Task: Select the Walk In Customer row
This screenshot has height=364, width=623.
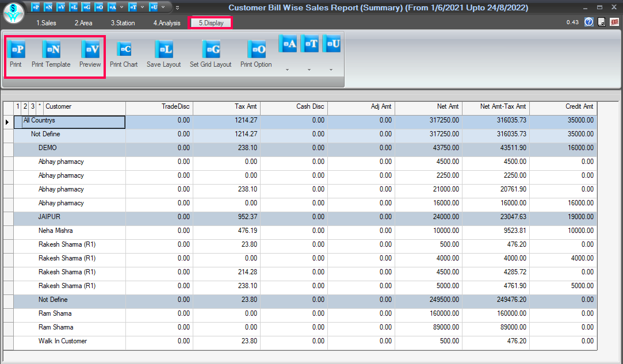Action: pyautogui.click(x=305, y=343)
